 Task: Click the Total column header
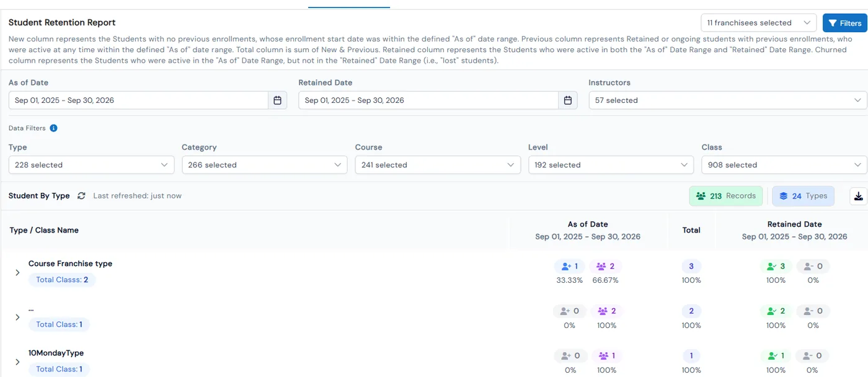[x=691, y=230]
